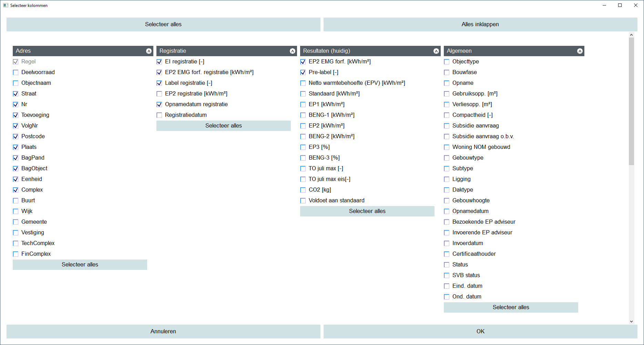The height and width of the screenshot is (345, 644).
Task: Collapse the Algemeen section chevron
Action: point(580,51)
